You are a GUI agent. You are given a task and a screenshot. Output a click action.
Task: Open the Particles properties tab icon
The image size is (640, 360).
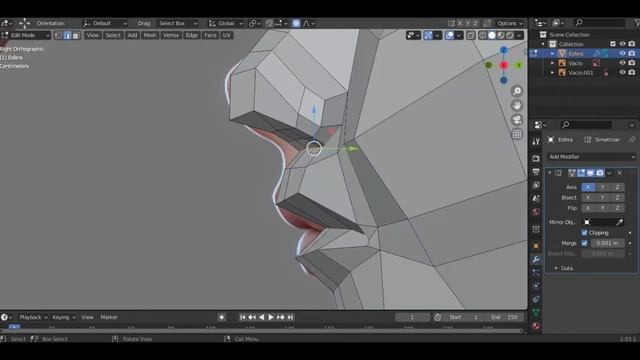click(536, 273)
